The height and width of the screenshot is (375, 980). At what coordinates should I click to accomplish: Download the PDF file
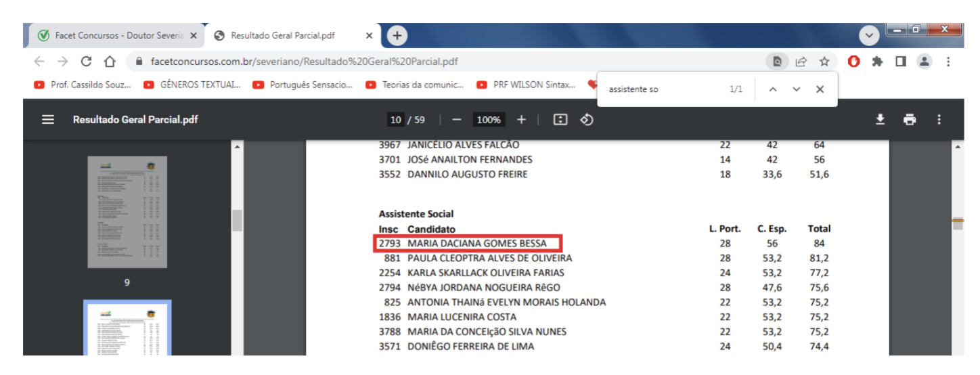(880, 120)
